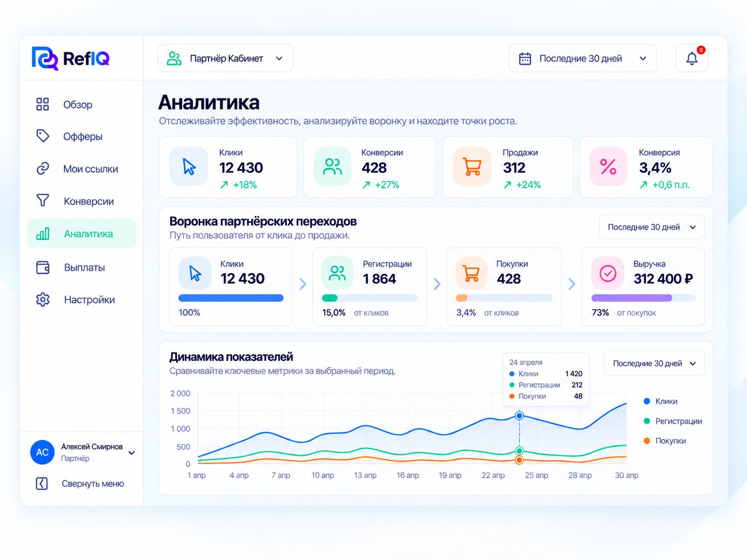Image resolution: width=747 pixels, height=560 pixels.
Task: Click the arrow between Регистрации and Покупки
Action: [x=437, y=284]
